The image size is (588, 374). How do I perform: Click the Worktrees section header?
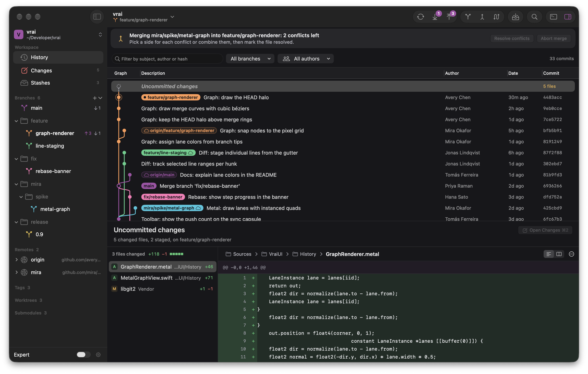point(28,300)
